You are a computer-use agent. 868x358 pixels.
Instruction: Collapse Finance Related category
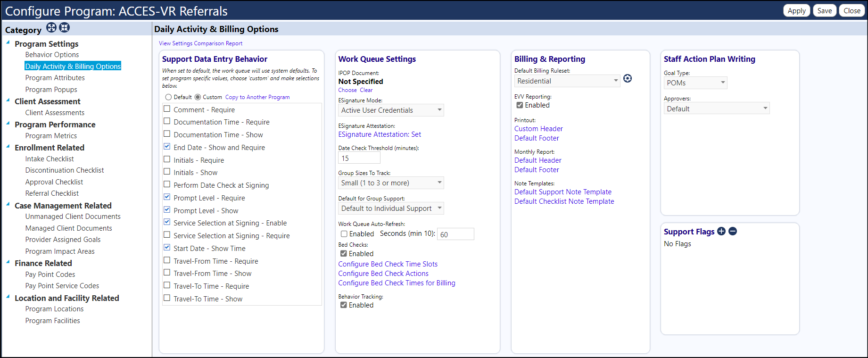click(x=8, y=262)
